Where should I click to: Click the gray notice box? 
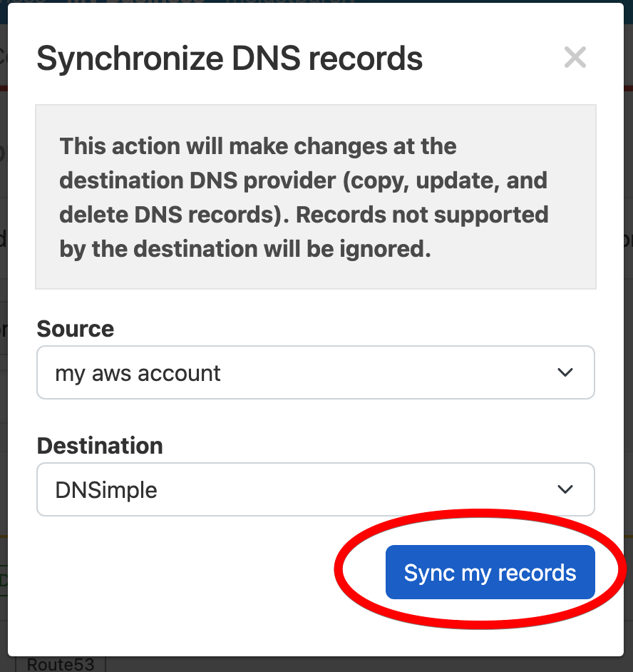pos(316,197)
